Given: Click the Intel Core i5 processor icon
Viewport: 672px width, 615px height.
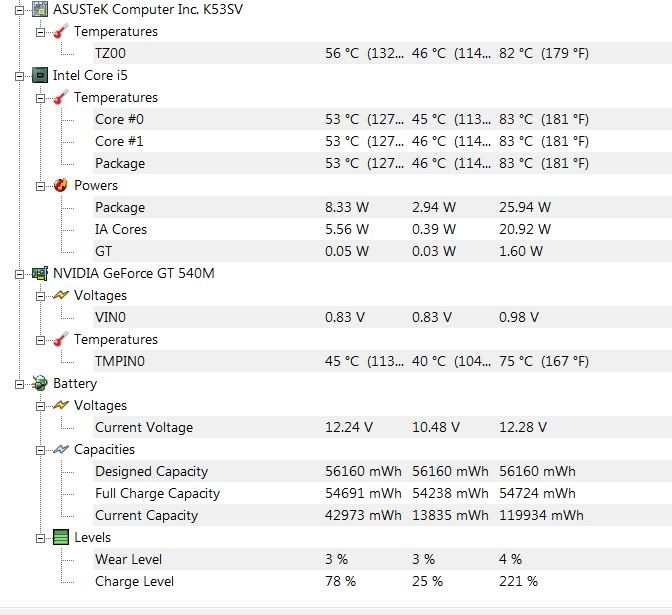Looking at the screenshot, I should click(40, 75).
